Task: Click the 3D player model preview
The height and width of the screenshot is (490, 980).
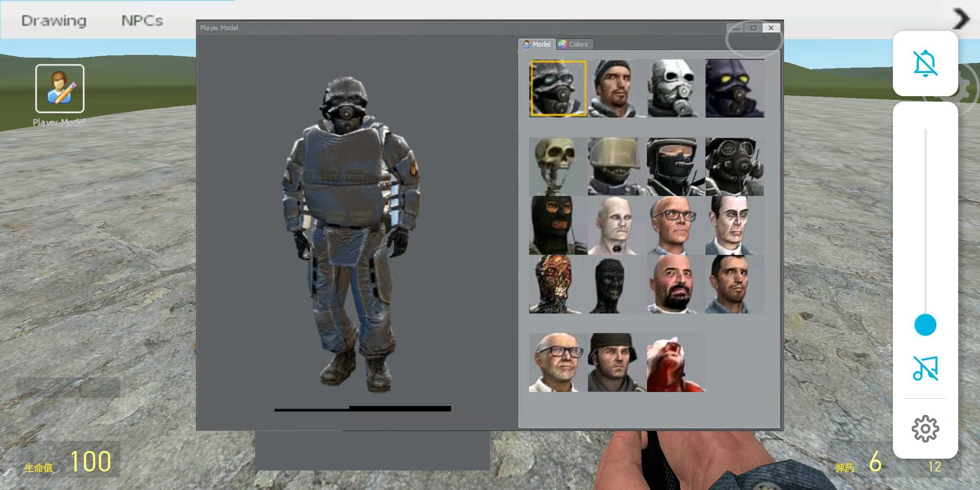Action: click(x=350, y=234)
